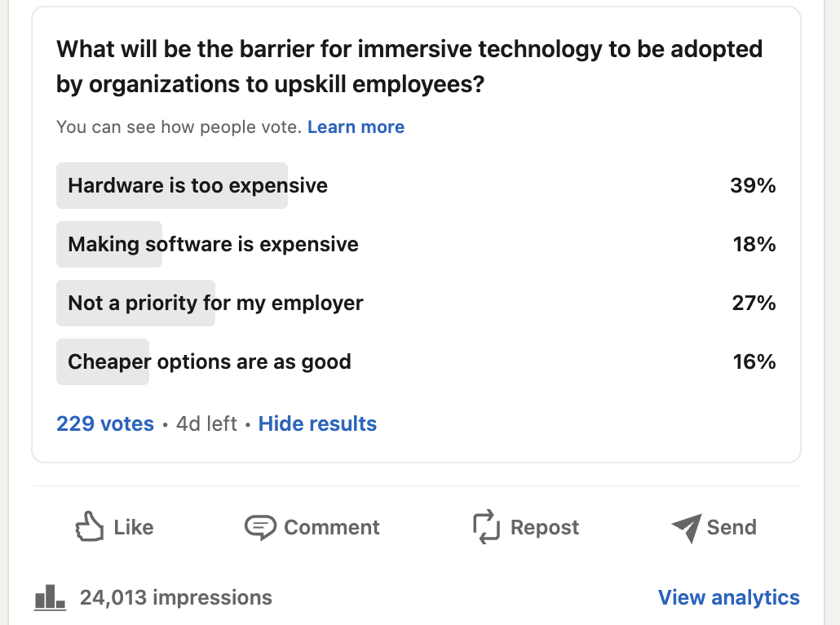
Task: Select "Not a priority for my employer" option
Action: [215, 304]
